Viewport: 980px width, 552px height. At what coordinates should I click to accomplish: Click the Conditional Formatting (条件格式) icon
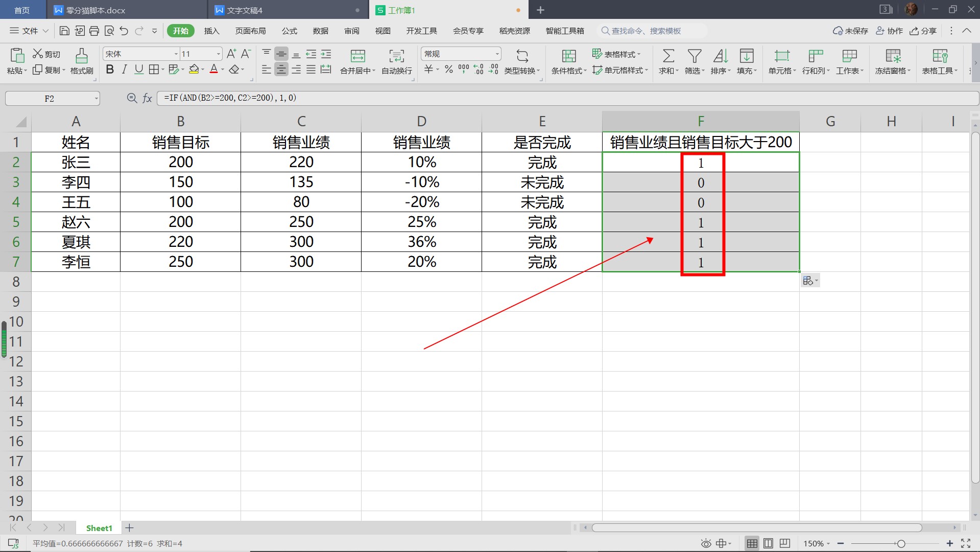[568, 56]
